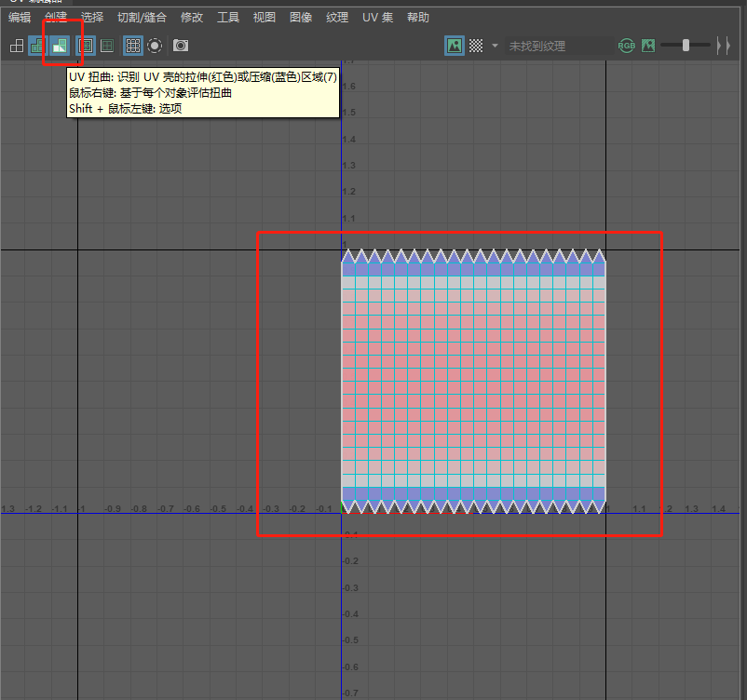
Task: Adjust the image dimming slider handle
Action: [686, 46]
